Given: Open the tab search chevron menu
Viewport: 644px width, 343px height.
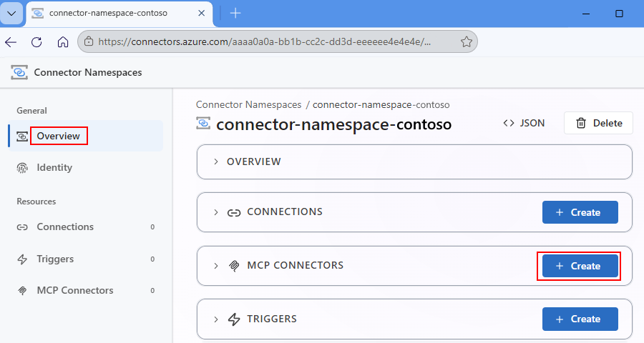Looking at the screenshot, I should coord(11,13).
